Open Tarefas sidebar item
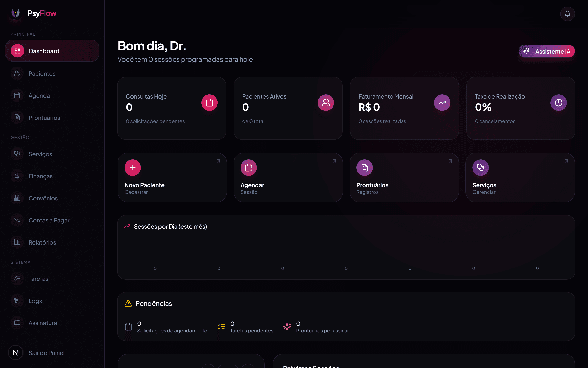 tap(52, 279)
